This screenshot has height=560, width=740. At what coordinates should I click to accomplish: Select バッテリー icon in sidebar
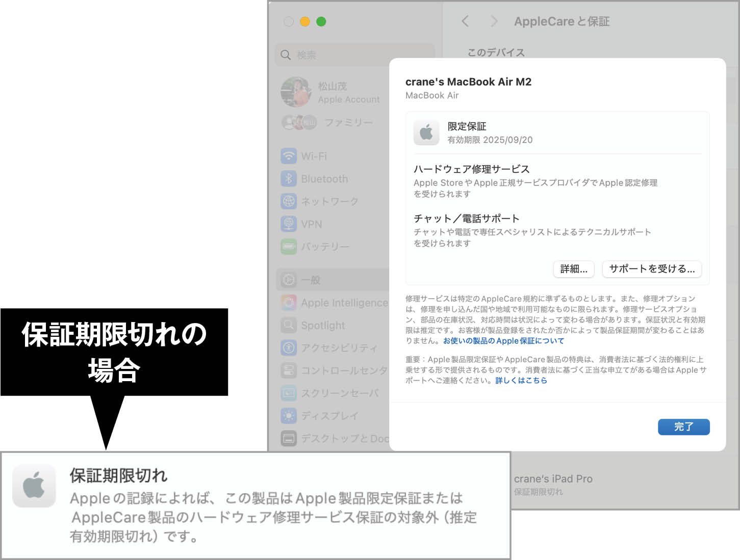(289, 247)
